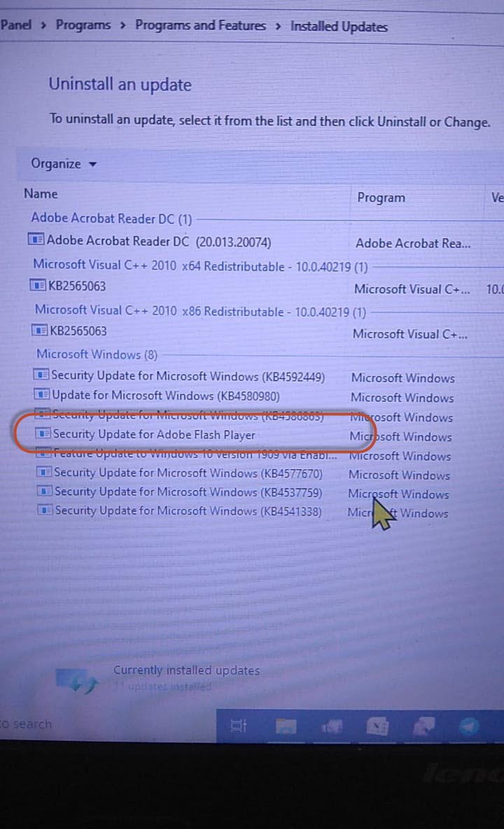
Task: Select Security Update for Adobe Flash Player
Action: [x=154, y=435]
